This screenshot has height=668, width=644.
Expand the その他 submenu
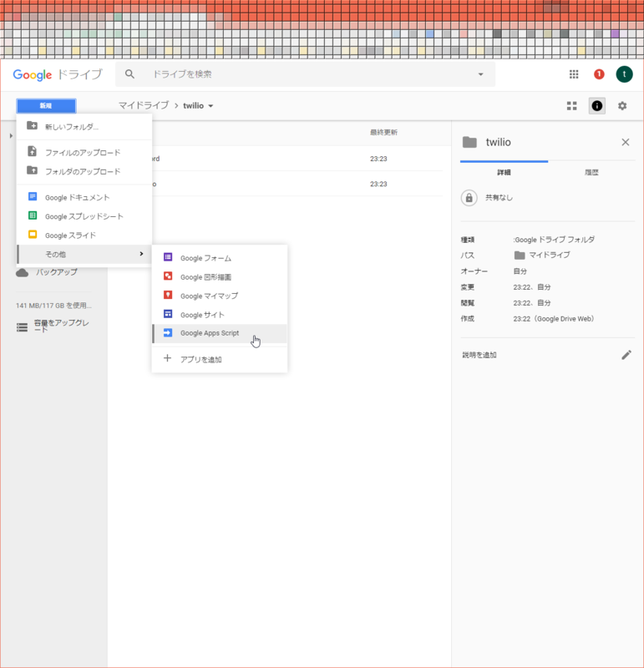click(84, 255)
